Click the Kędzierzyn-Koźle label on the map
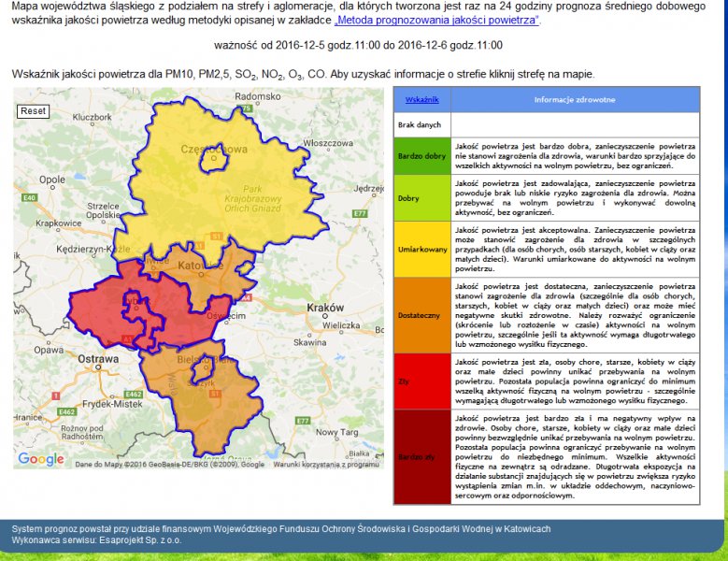This screenshot has width=728, height=561. [x=93, y=250]
